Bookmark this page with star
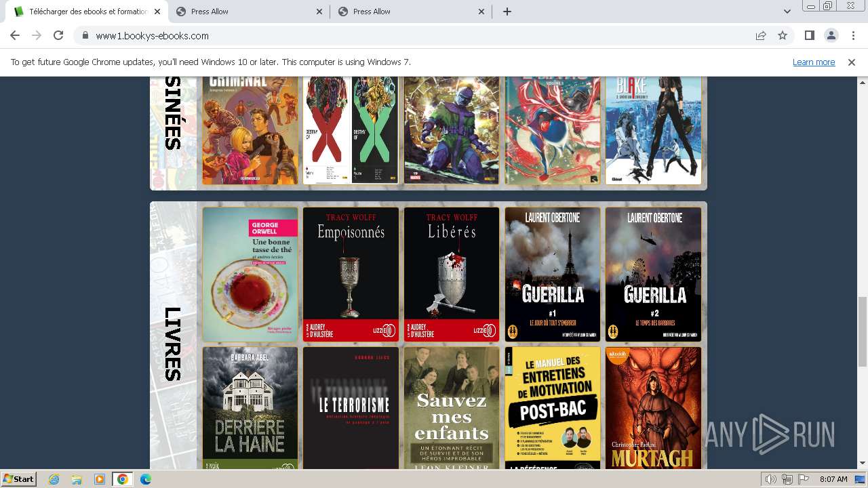This screenshot has width=868, height=488. point(783,36)
